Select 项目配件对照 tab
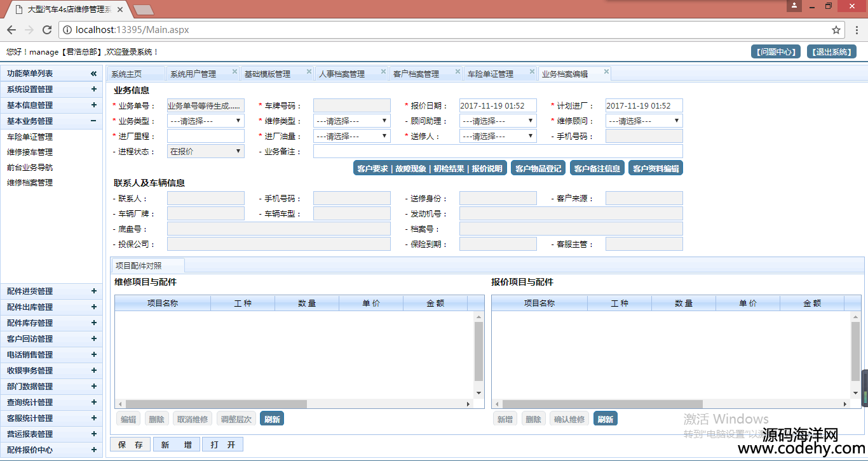Image resolution: width=868 pixels, height=461 pixels. 147,265
